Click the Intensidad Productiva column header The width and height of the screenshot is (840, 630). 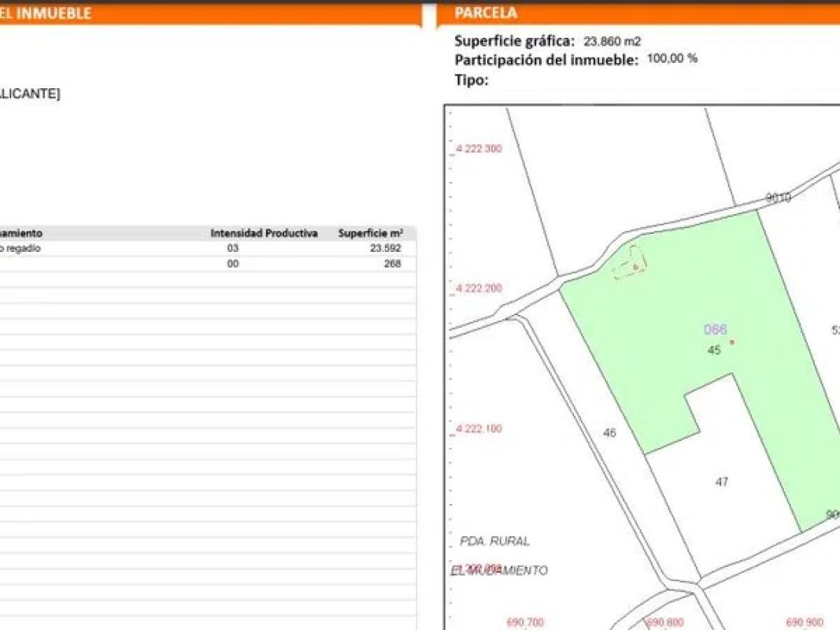pos(264,233)
